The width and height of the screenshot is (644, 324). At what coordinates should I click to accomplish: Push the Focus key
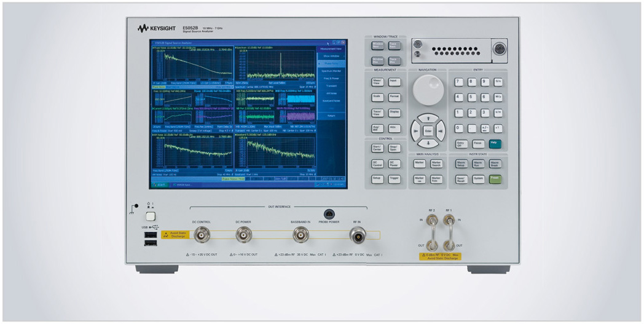tap(478, 144)
